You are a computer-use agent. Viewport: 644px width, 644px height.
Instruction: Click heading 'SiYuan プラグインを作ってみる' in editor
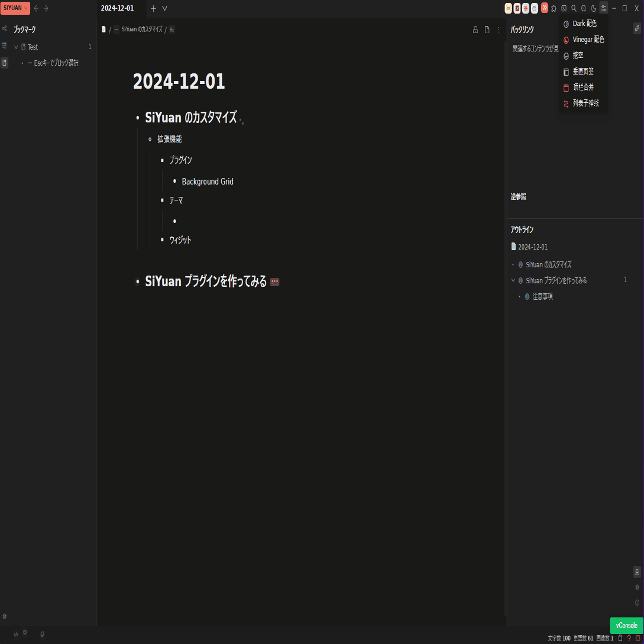coord(206,281)
